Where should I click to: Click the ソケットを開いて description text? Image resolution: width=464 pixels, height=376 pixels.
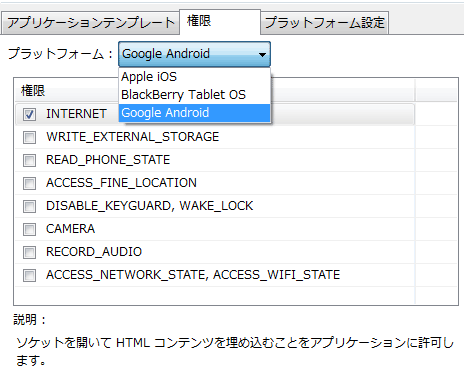tap(235, 351)
